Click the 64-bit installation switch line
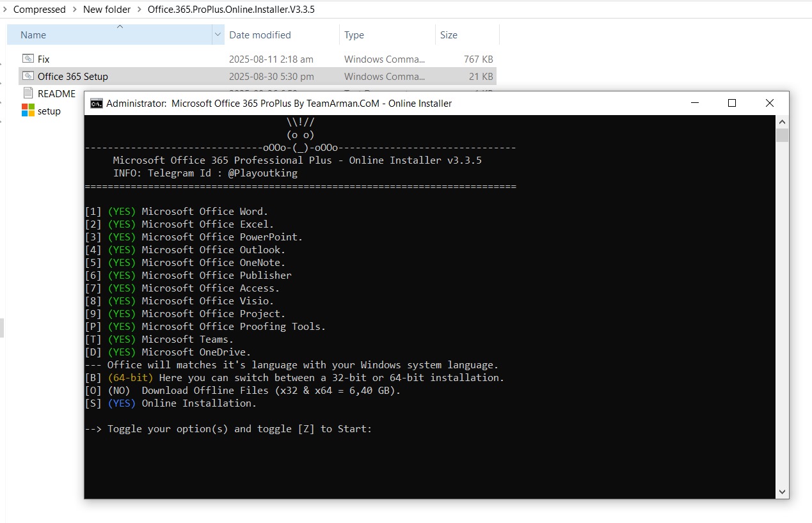The image size is (812, 523). click(294, 378)
